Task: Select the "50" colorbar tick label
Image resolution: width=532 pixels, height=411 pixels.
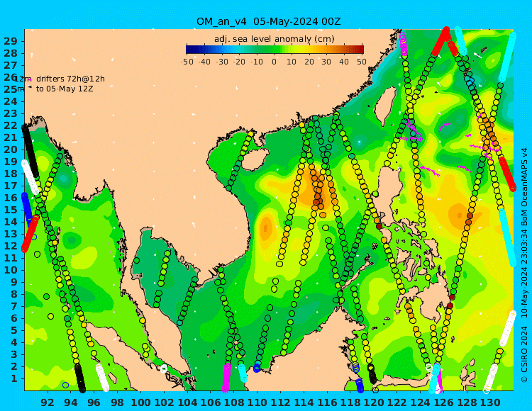Action: coord(362,62)
